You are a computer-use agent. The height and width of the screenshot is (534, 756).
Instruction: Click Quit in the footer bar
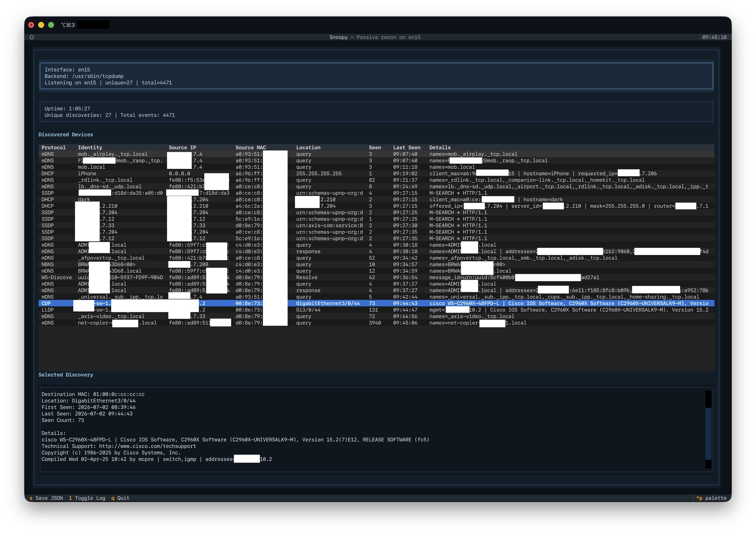pyautogui.click(x=120, y=498)
